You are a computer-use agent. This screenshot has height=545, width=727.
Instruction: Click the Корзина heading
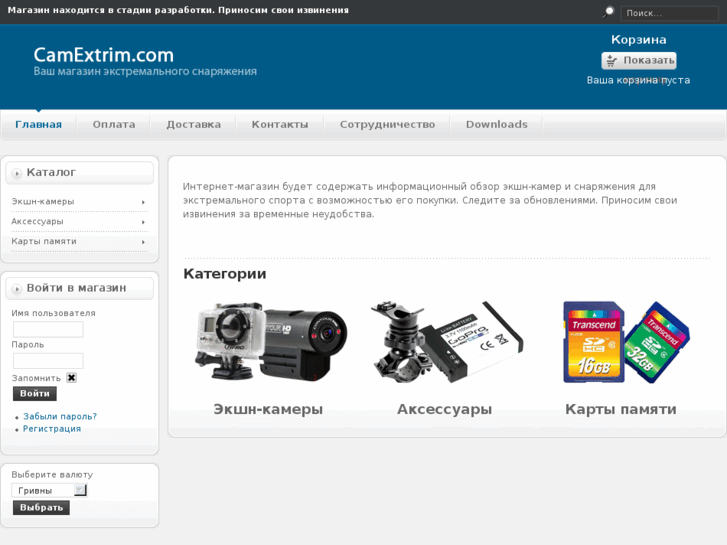pos(638,40)
